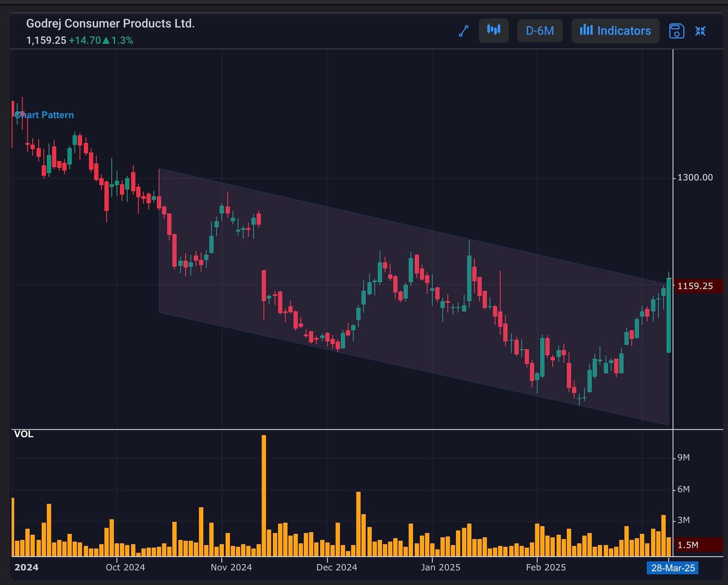
Task: Click the 1159.25 current price tag
Action: point(698,286)
